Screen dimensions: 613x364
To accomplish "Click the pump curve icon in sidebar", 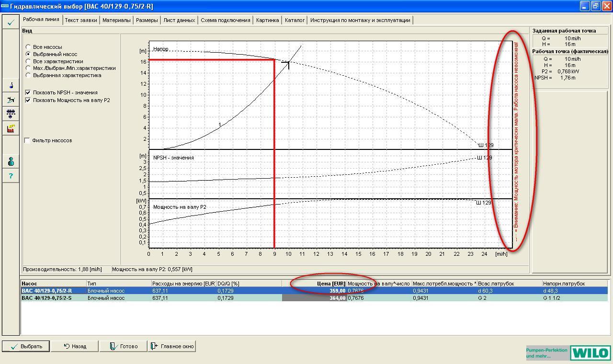I will click(11, 100).
